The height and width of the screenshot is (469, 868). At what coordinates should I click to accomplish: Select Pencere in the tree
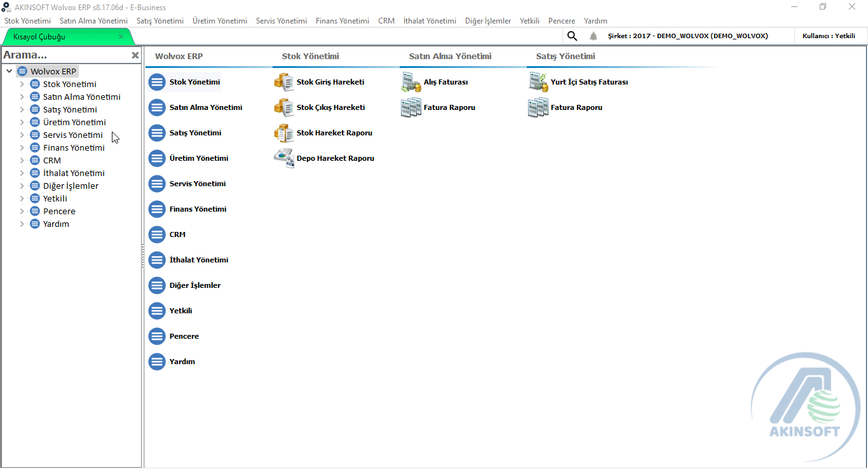point(59,211)
